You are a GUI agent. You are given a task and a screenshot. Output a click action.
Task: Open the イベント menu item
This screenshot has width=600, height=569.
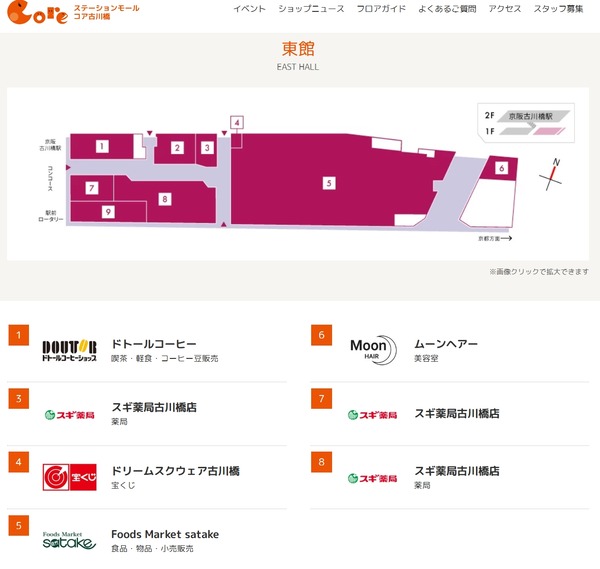tap(249, 9)
